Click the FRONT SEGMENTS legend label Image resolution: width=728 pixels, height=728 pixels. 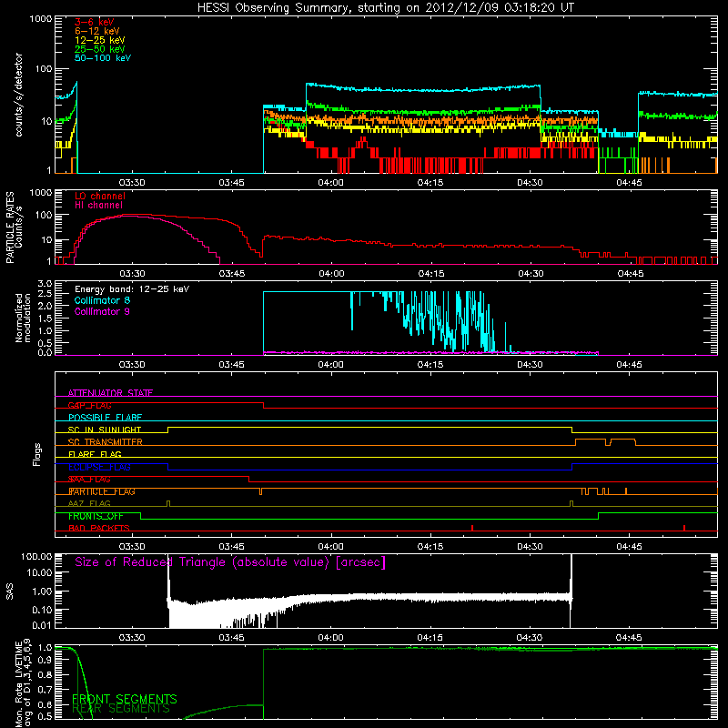(x=125, y=699)
